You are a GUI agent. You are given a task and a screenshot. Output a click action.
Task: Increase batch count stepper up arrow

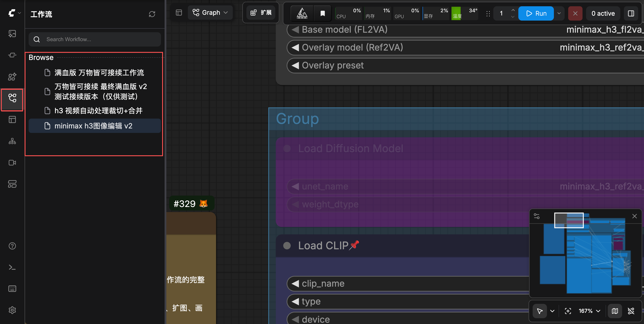point(513,10)
